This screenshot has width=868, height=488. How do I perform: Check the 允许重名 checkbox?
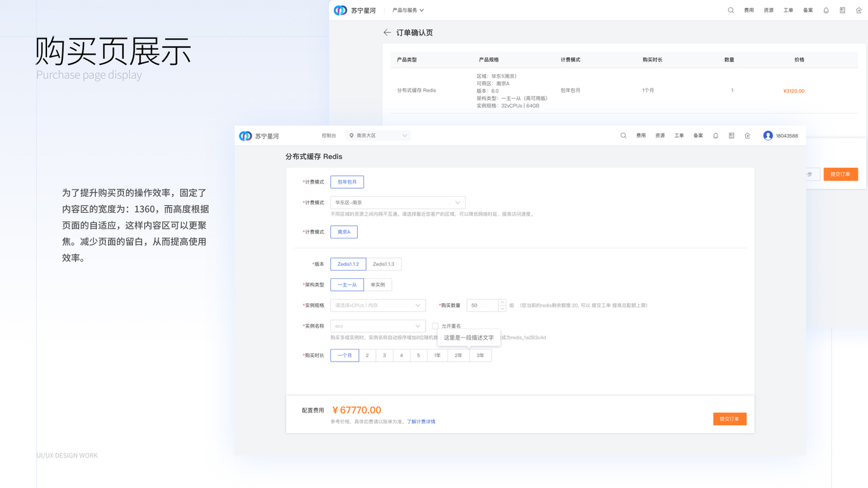pos(435,326)
